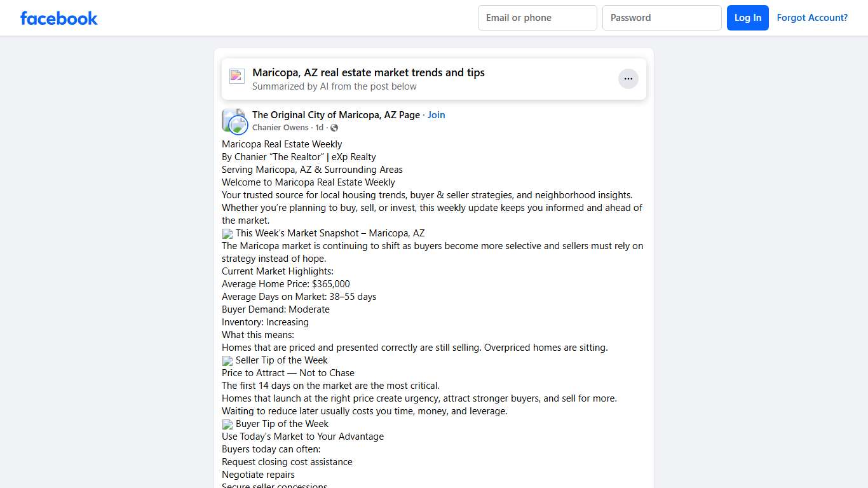Click the AI summary image icon
The height and width of the screenshot is (488, 868).
click(x=237, y=76)
